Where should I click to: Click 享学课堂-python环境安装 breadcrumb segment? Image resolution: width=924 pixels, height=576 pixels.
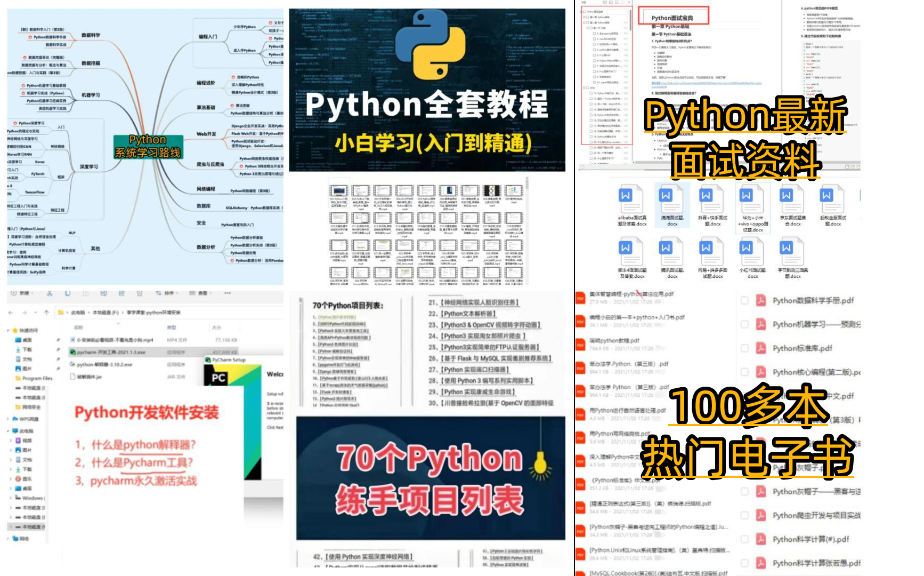tap(153, 313)
